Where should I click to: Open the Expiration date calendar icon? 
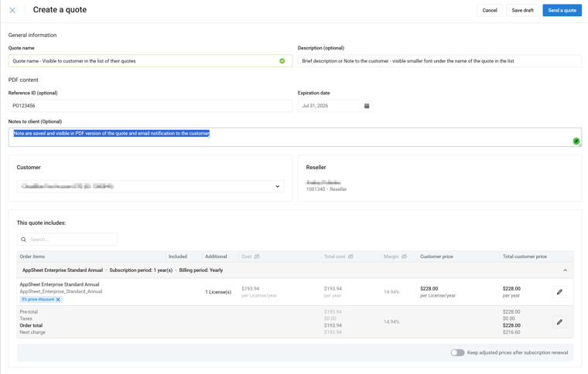click(x=367, y=106)
